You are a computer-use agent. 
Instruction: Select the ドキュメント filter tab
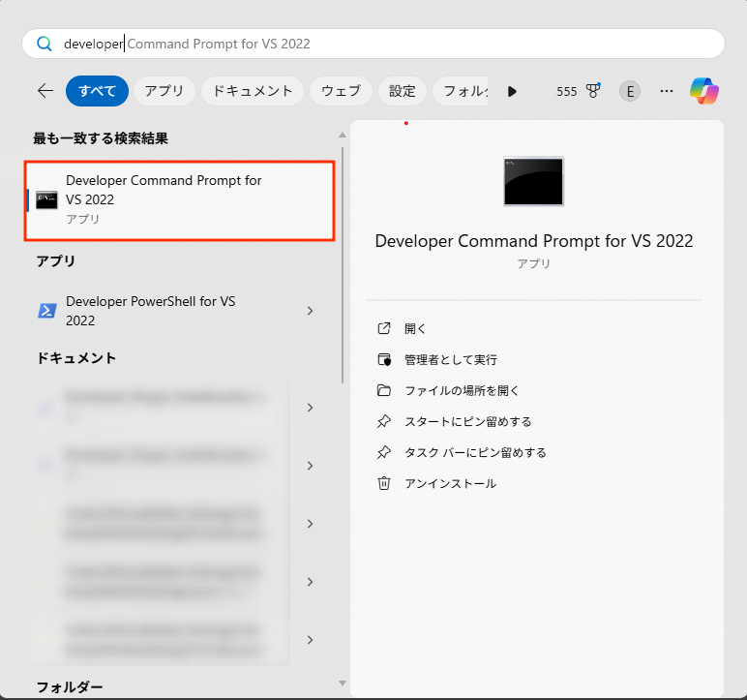click(x=253, y=91)
